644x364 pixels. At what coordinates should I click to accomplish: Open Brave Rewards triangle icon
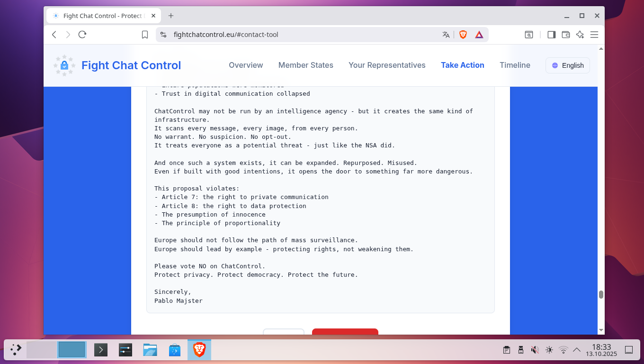coord(479,35)
